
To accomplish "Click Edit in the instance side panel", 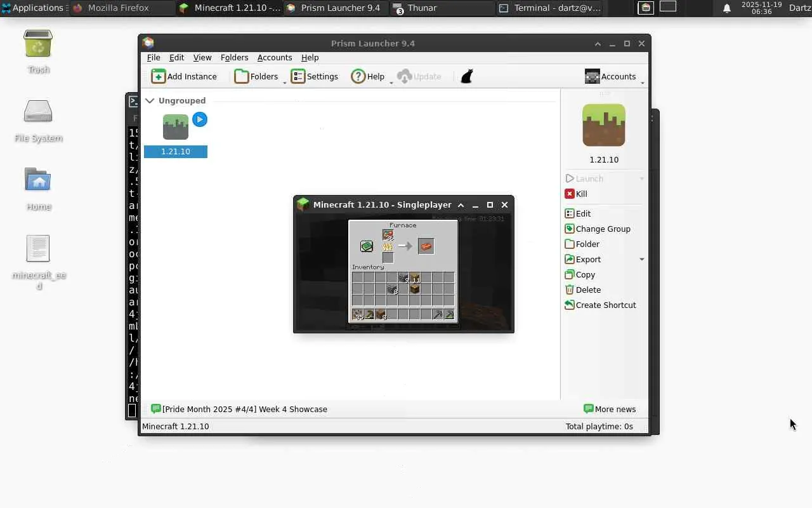I will [578, 213].
